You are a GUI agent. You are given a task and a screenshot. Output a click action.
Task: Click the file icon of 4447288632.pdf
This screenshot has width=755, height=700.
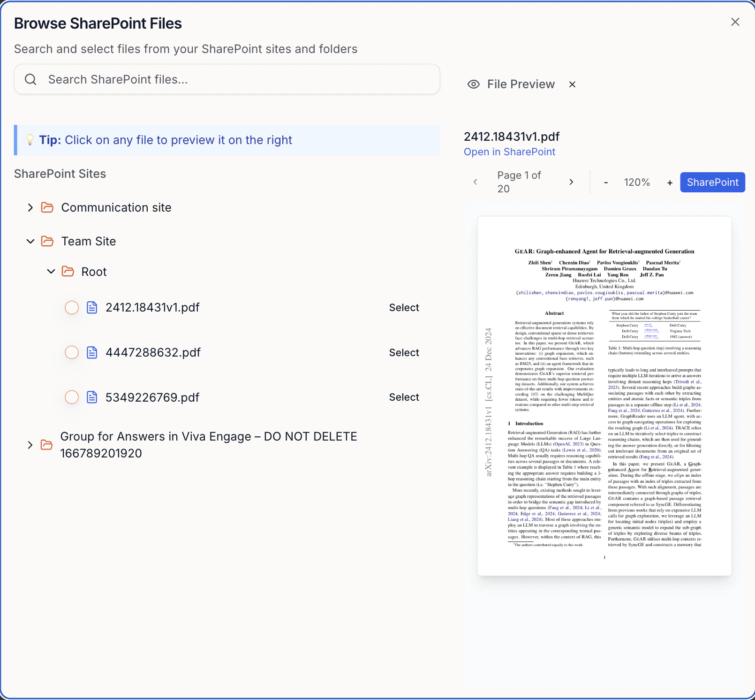[92, 352]
